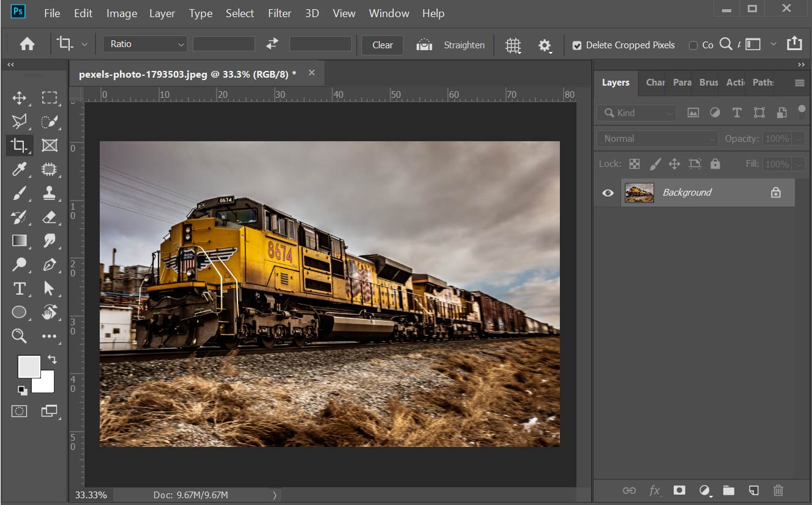The width and height of the screenshot is (812, 505).
Task: Open the Fill value dropdown
Action: (799, 164)
